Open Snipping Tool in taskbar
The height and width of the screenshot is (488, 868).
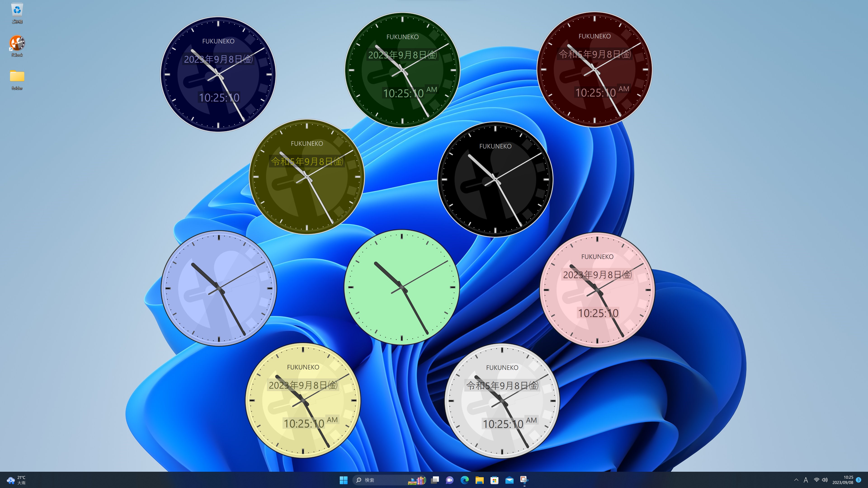click(524, 480)
